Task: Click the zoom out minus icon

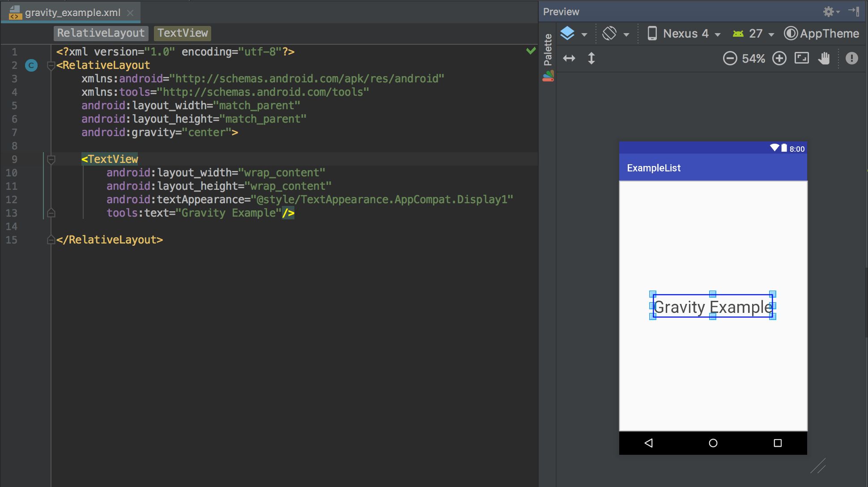Action: pyautogui.click(x=730, y=59)
